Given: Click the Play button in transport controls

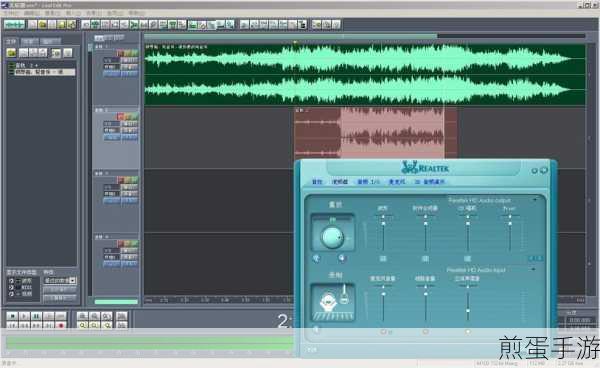Looking at the screenshot, I should [x=24, y=316].
